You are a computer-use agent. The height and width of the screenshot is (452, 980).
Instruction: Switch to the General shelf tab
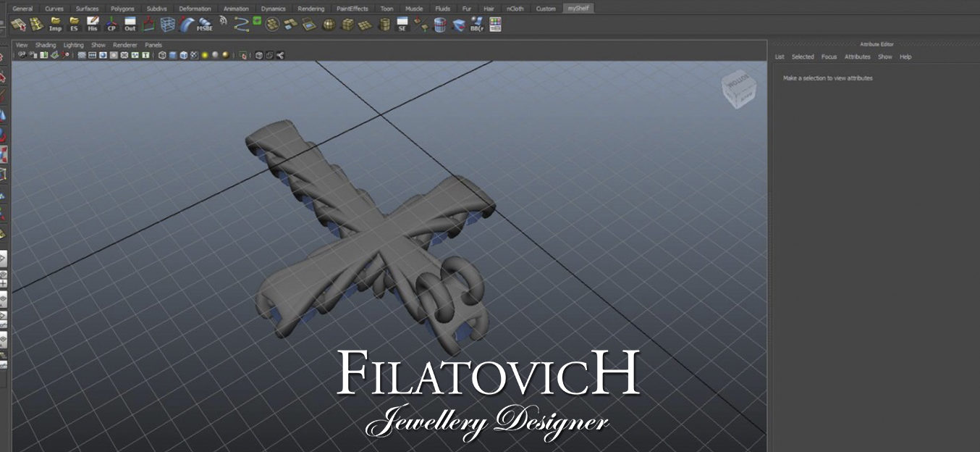[22, 9]
